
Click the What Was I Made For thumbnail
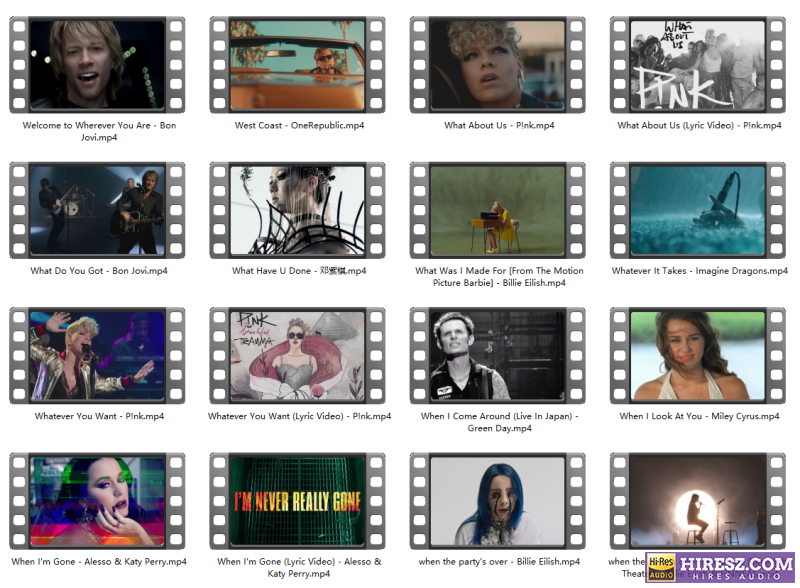497,210
